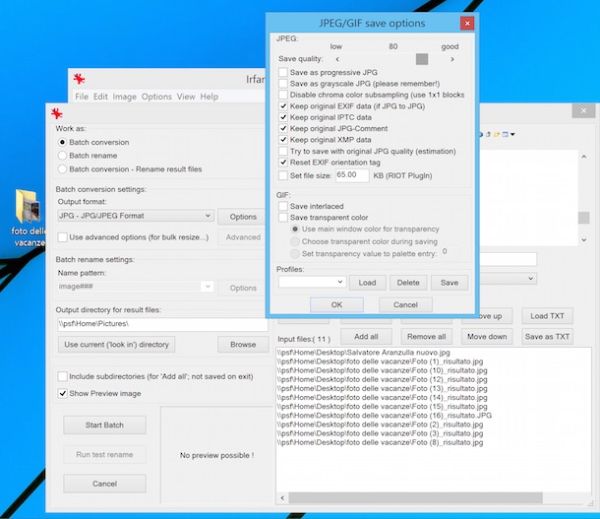600x519 pixels.
Task: Open the Image menu
Action: coord(124,97)
